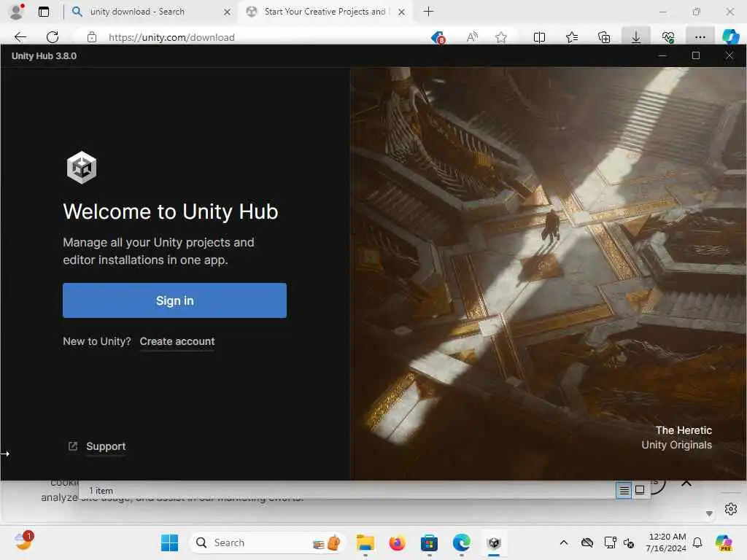Image resolution: width=747 pixels, height=560 pixels.
Task: Open the Edge tab actions menu icon
Action: (x=43, y=12)
